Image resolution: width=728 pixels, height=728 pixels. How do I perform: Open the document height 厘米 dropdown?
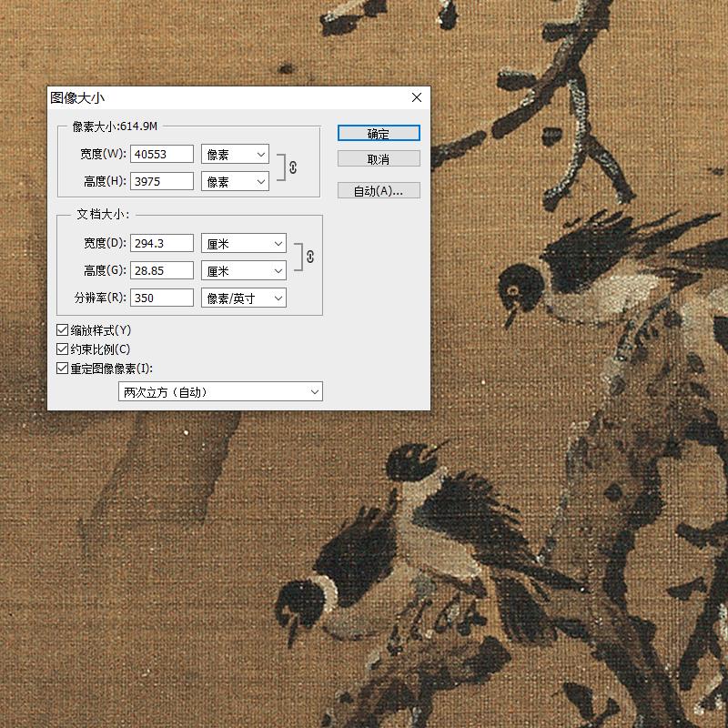tap(244, 270)
